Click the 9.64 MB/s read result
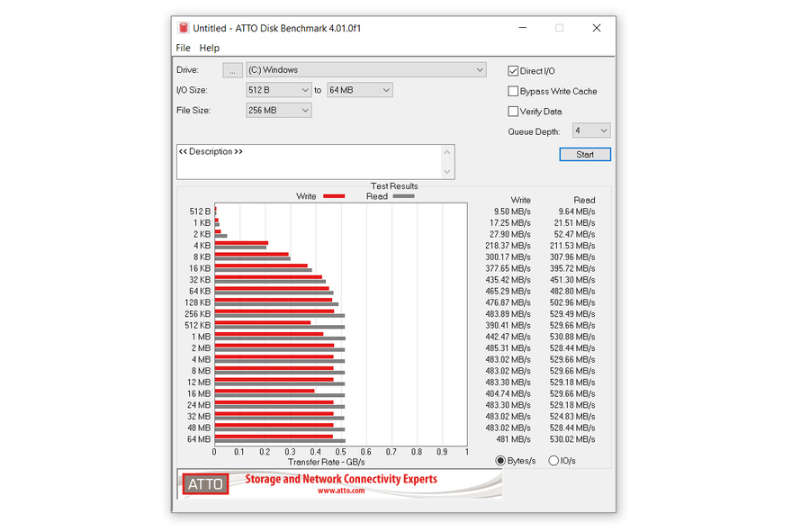The width and height of the screenshot is (810, 532). point(577,212)
